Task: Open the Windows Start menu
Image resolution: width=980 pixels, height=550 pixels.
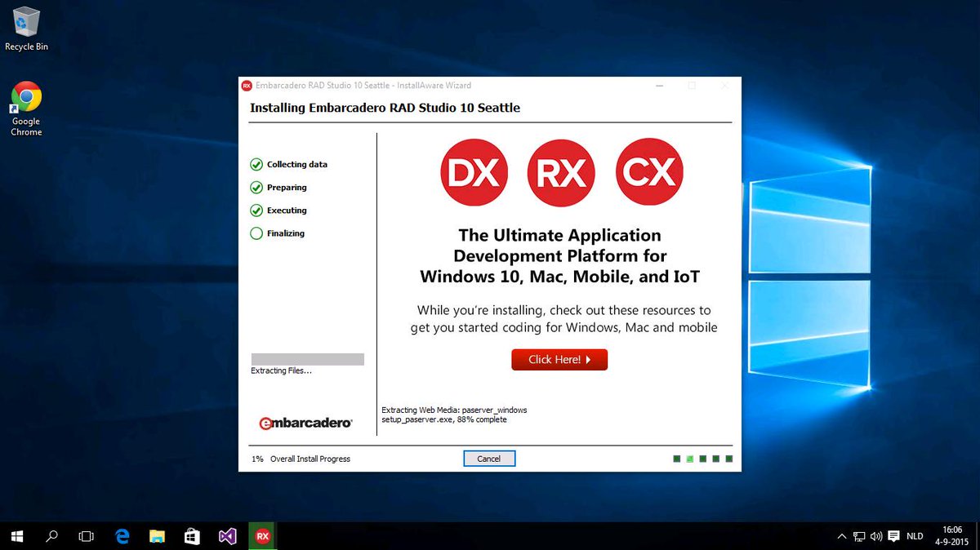Action: (x=17, y=536)
